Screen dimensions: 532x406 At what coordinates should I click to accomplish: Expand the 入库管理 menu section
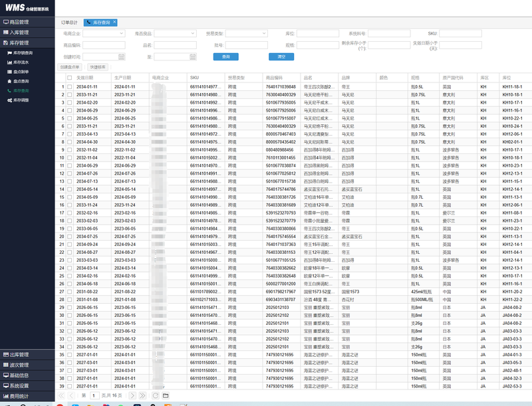click(x=27, y=33)
